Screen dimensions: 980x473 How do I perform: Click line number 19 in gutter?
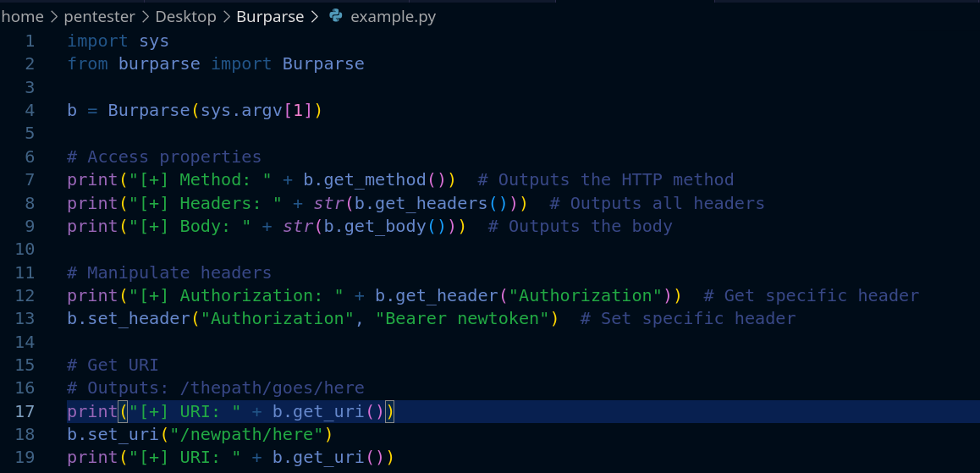(x=25, y=458)
